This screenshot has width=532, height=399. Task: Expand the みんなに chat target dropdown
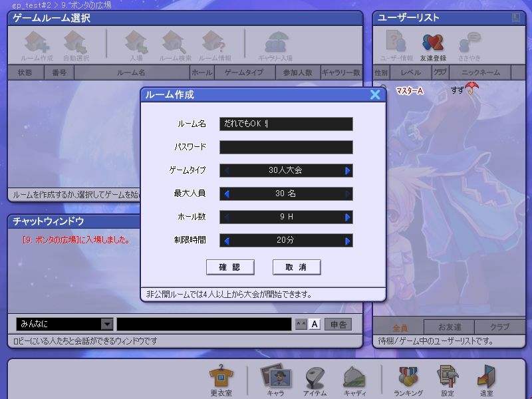point(107,324)
